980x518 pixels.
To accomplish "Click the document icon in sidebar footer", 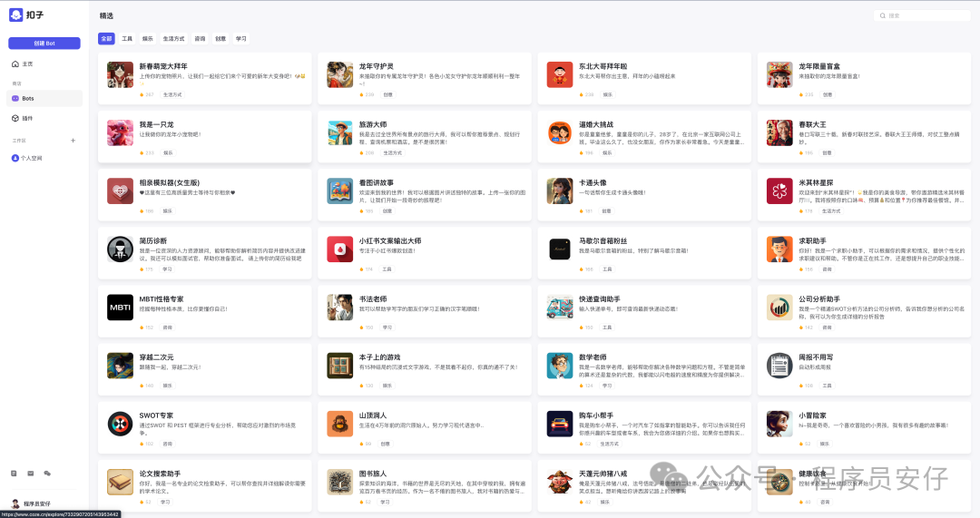I will point(14,473).
